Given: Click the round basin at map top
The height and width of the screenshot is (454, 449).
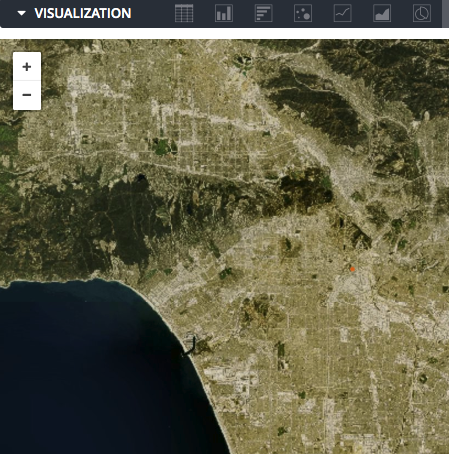Looking at the screenshot, I should [x=243, y=61].
